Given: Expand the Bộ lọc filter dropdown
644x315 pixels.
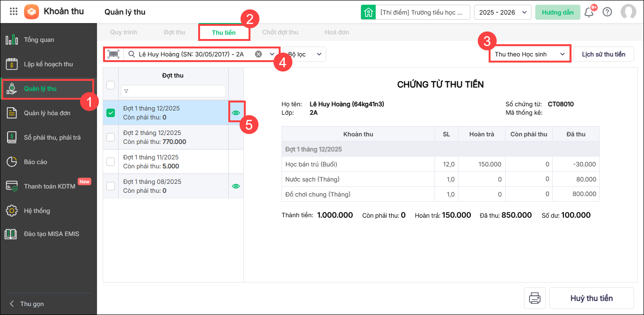Looking at the screenshot, I should [305, 54].
